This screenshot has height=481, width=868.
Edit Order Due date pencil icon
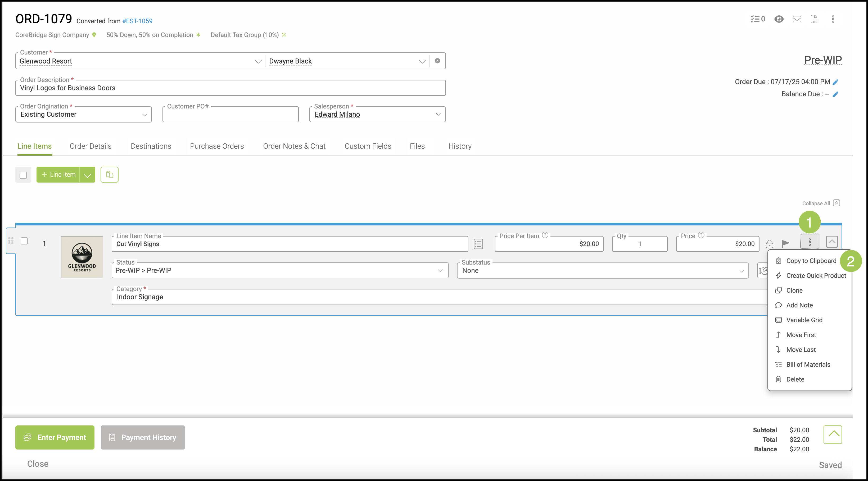836,82
